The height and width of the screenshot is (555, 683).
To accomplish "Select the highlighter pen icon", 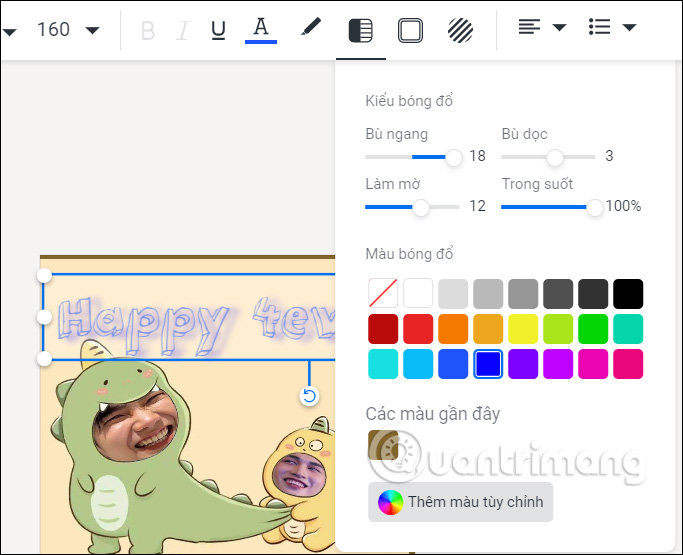I will point(311,28).
